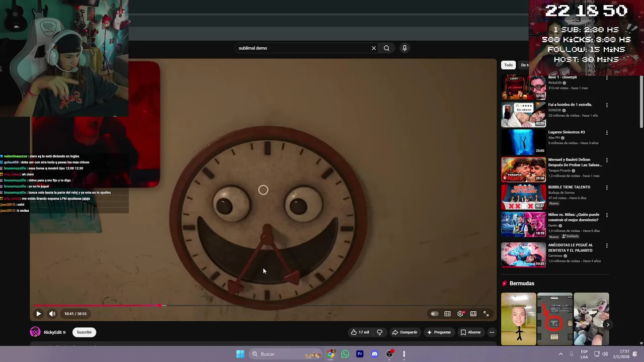Image resolution: width=644 pixels, height=362 pixels.
Task: Click the video progress bar scrubber
Action: tap(160, 305)
